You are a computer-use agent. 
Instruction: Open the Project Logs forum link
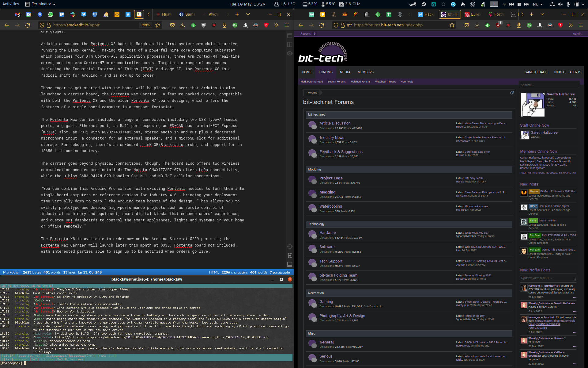point(331,178)
